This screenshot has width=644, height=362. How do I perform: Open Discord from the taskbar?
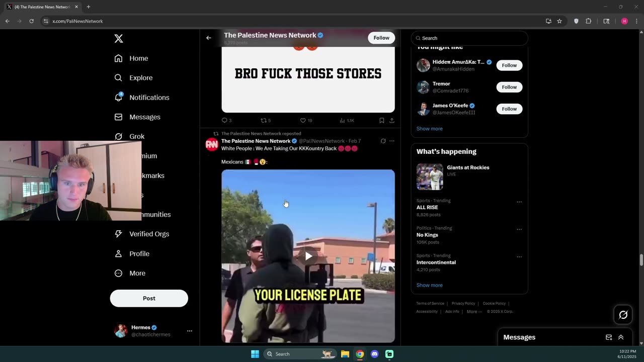(x=374, y=354)
